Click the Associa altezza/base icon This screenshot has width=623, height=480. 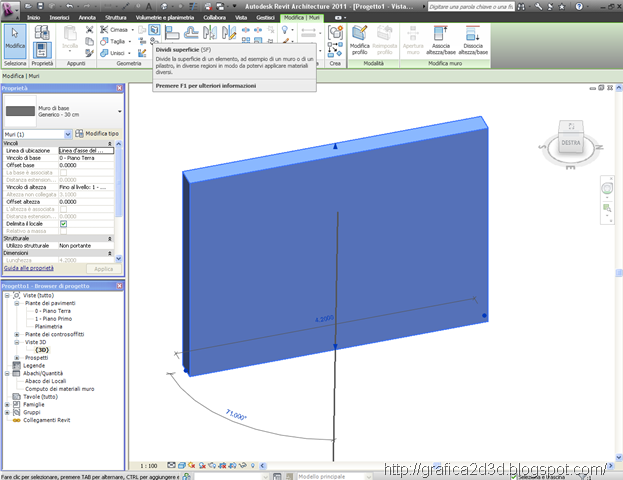(441, 40)
